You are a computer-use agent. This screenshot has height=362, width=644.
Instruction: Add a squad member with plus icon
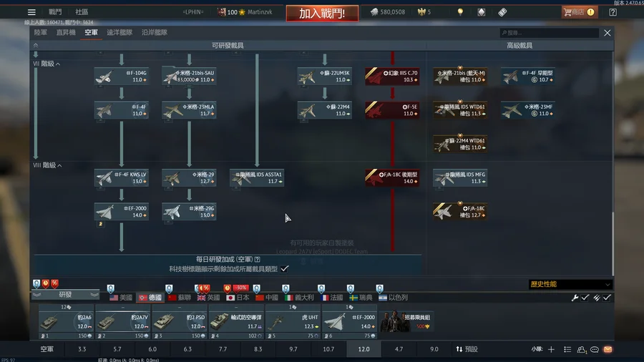point(551,349)
